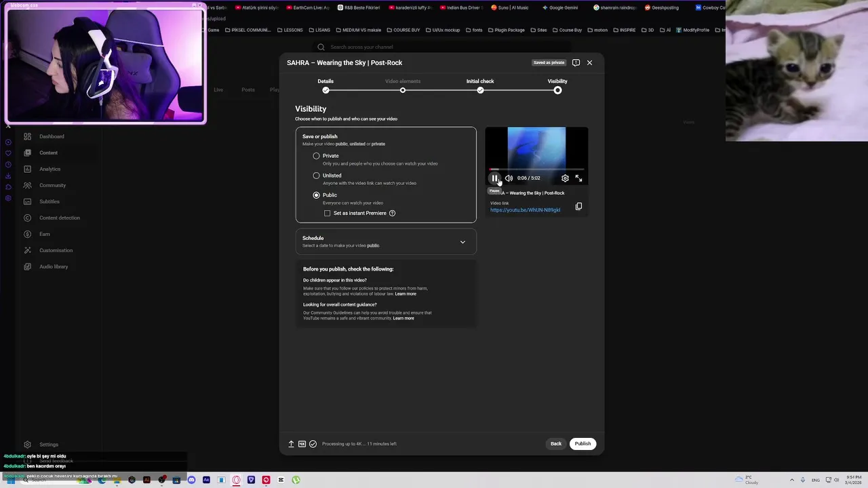Open the Premiere help question mark

pyautogui.click(x=392, y=213)
